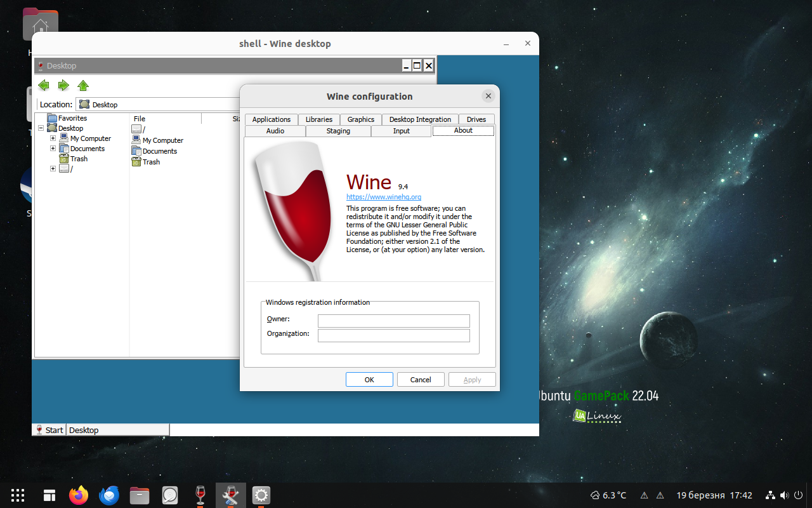Click the volume speaker icon in tray

point(785,495)
